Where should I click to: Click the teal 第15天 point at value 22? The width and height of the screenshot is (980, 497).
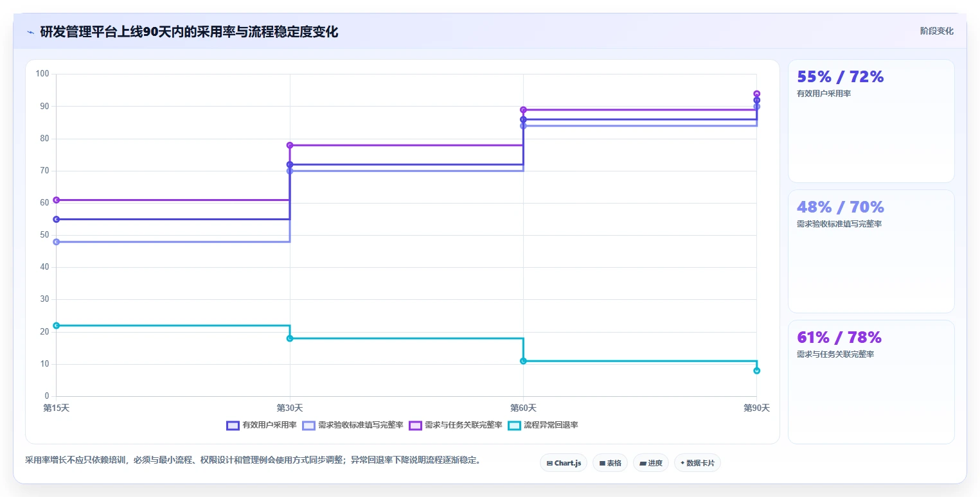click(57, 326)
